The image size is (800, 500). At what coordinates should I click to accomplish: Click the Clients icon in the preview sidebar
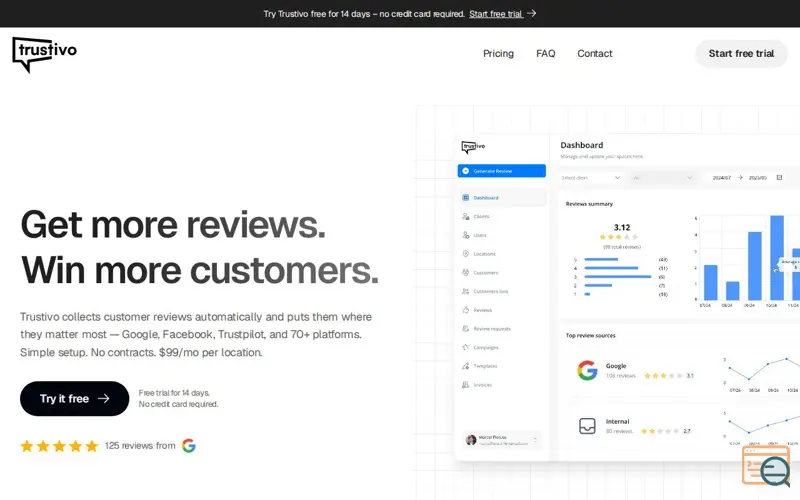click(x=465, y=216)
